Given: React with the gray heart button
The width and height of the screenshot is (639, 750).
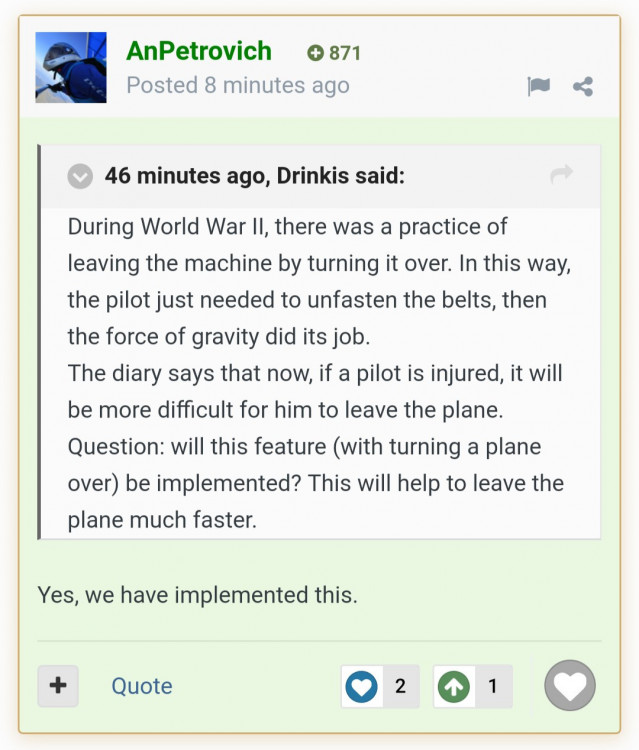Looking at the screenshot, I should (x=570, y=686).
